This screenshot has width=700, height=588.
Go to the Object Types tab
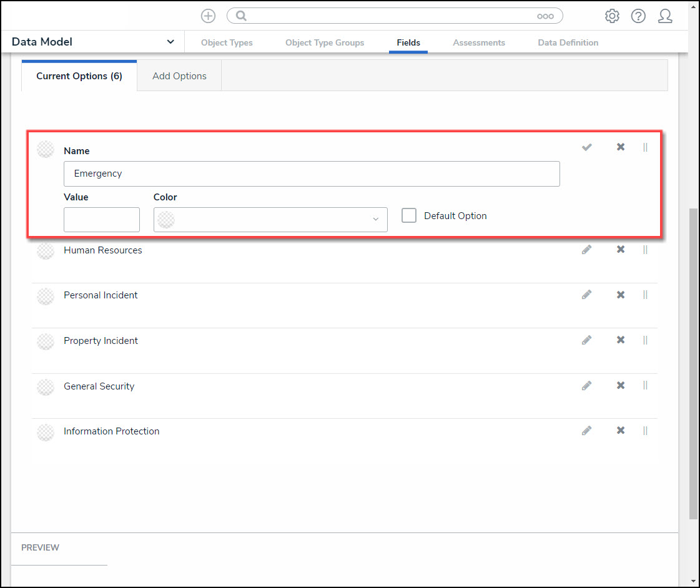tap(227, 42)
